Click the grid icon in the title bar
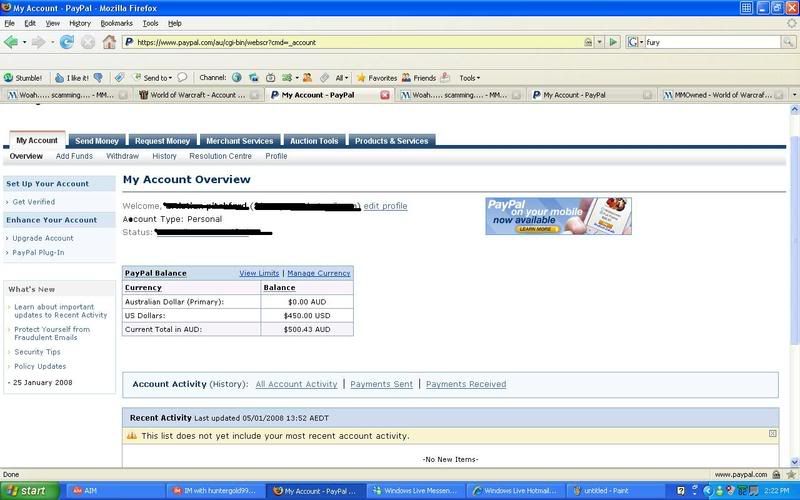 tap(746, 8)
